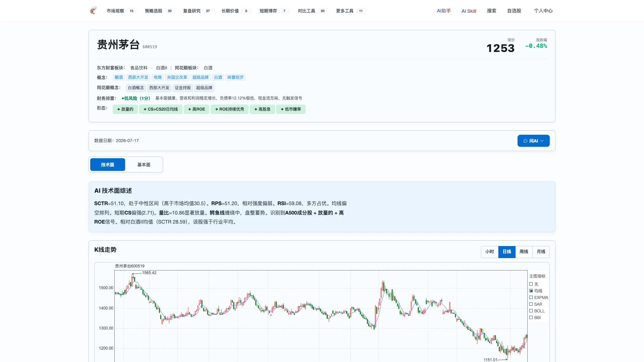The height and width of the screenshot is (362, 644).
Task: Click the 贵州茅台600519 chart title
Action: pyautogui.click(x=130, y=266)
